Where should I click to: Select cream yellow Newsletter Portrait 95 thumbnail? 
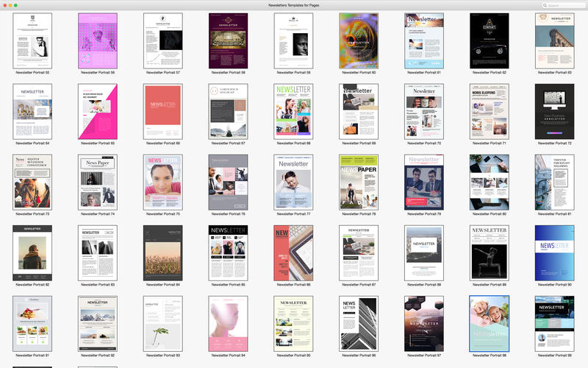tap(293, 323)
